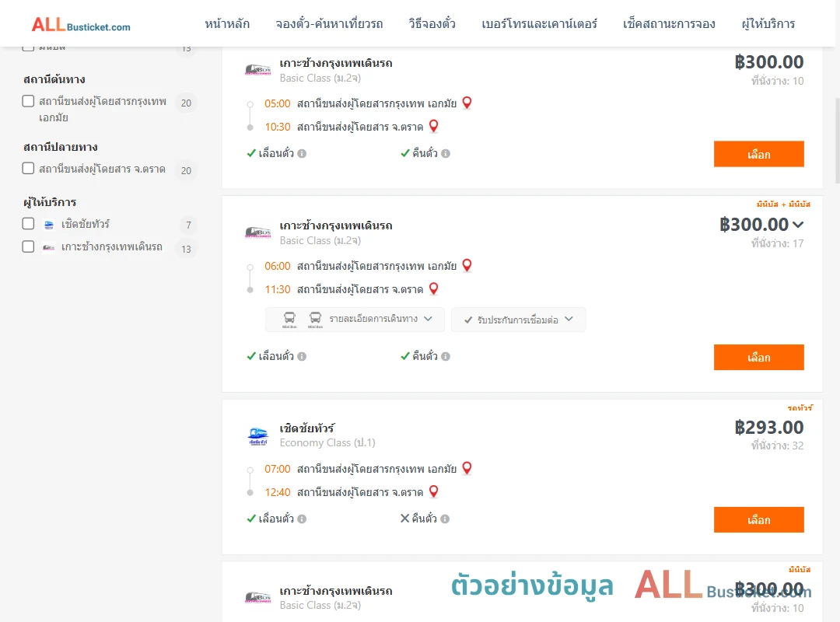Select the 06:00 trip with เลือก button
This screenshot has width=840, height=622.
click(758, 358)
